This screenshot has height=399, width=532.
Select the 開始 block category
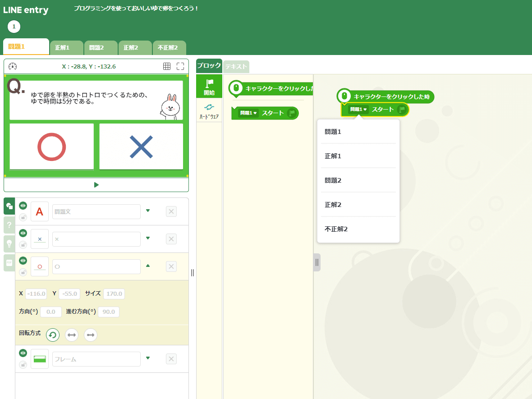click(x=209, y=87)
